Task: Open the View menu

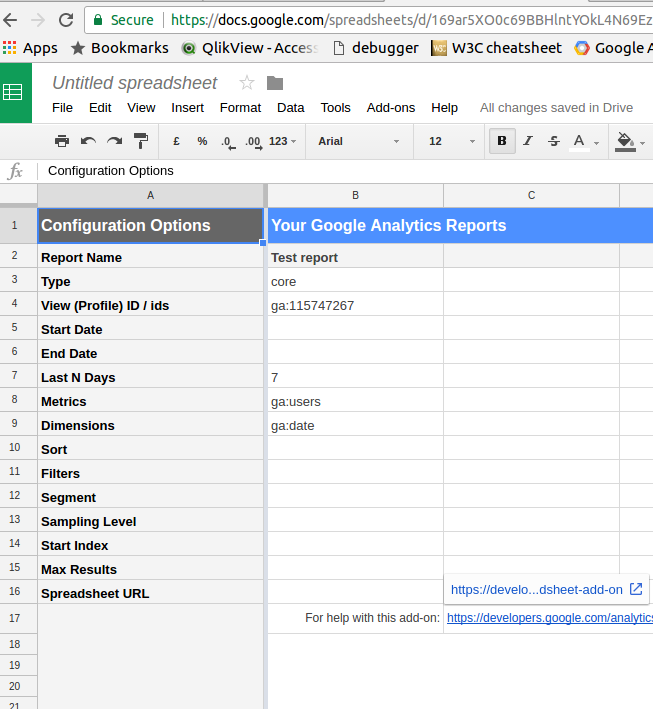Action: 141,108
